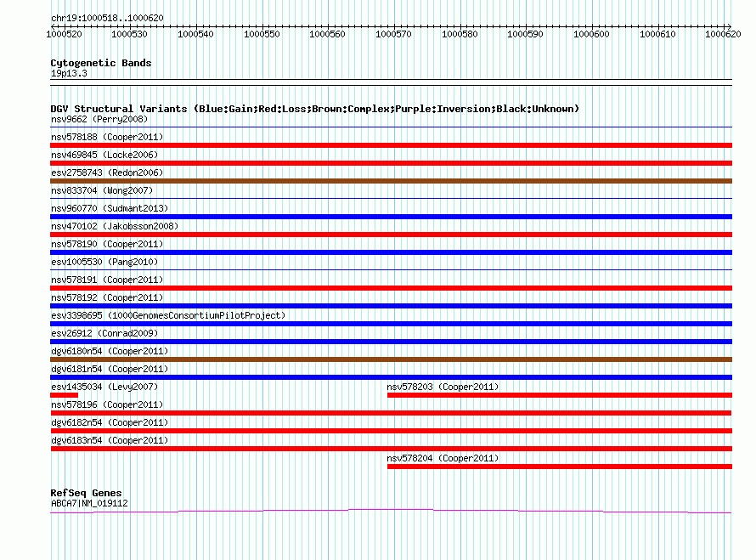Click the chr19:1000518..1000620 region label
The width and height of the screenshot is (756, 560).
[x=107, y=18]
